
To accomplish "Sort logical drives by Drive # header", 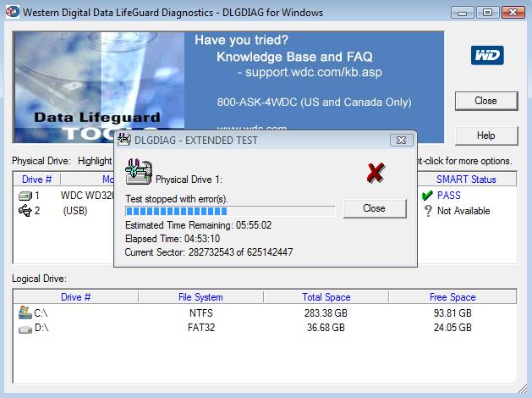I will pos(75,296).
